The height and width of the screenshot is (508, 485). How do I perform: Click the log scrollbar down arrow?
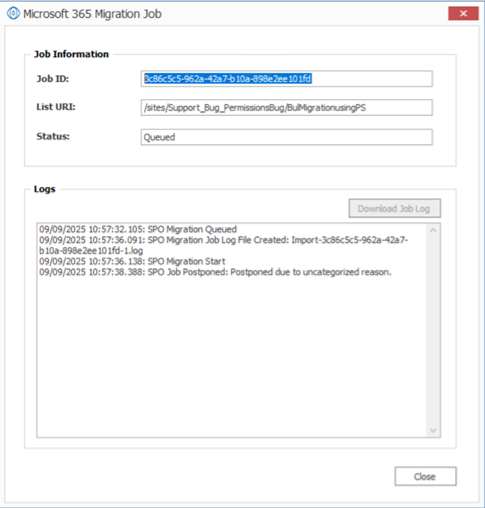tap(433, 430)
